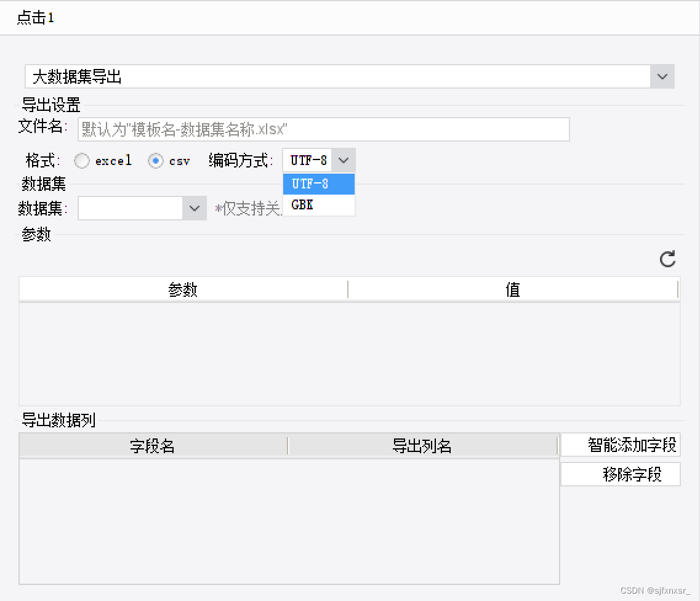This screenshot has width=700, height=601.
Task: Click the 字段名 column header
Action: [x=153, y=446]
